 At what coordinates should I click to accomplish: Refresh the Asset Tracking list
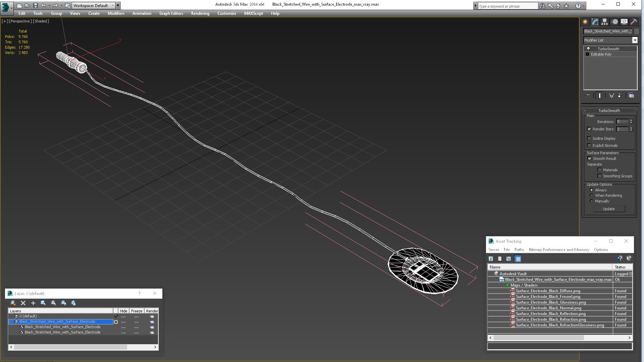[x=491, y=259]
